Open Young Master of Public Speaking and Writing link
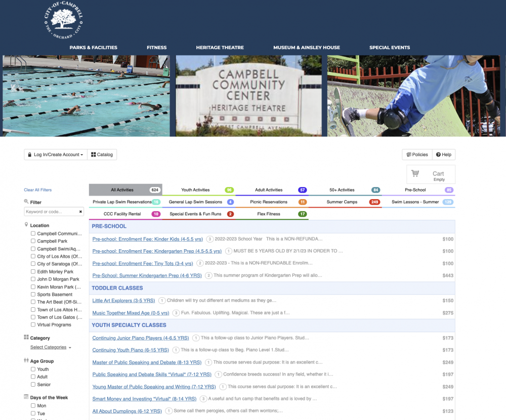Image resolution: width=506 pixels, height=420 pixels. (154, 387)
